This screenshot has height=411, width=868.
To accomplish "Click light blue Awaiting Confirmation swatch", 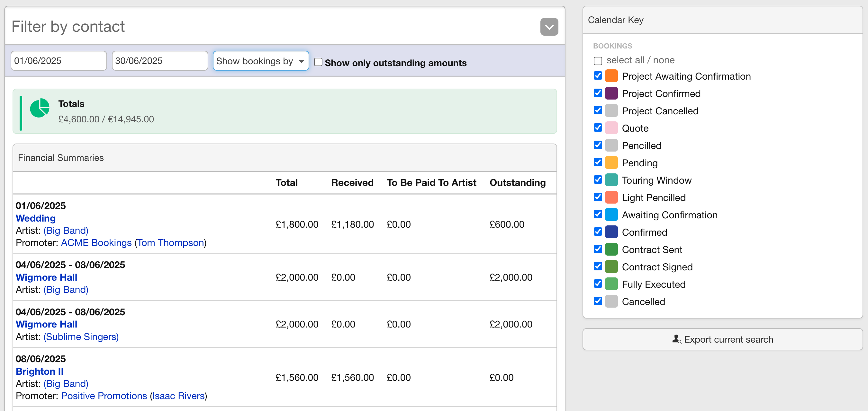I will 611,214.
